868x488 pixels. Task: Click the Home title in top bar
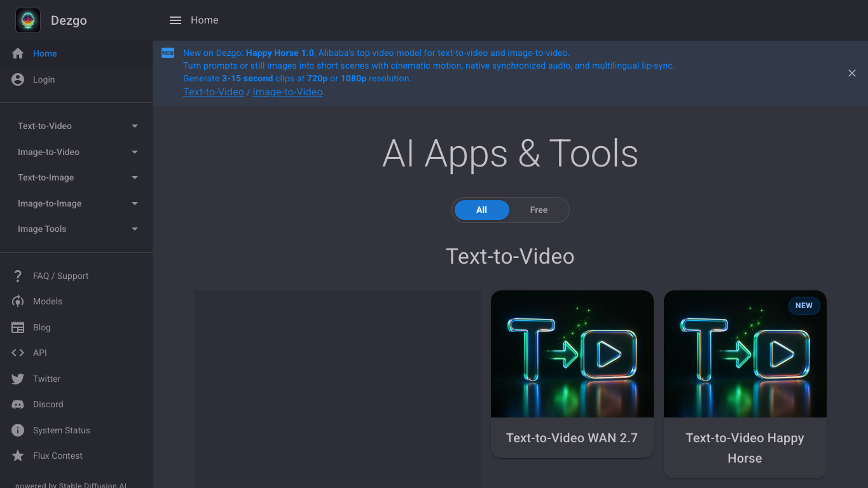pyautogui.click(x=205, y=20)
